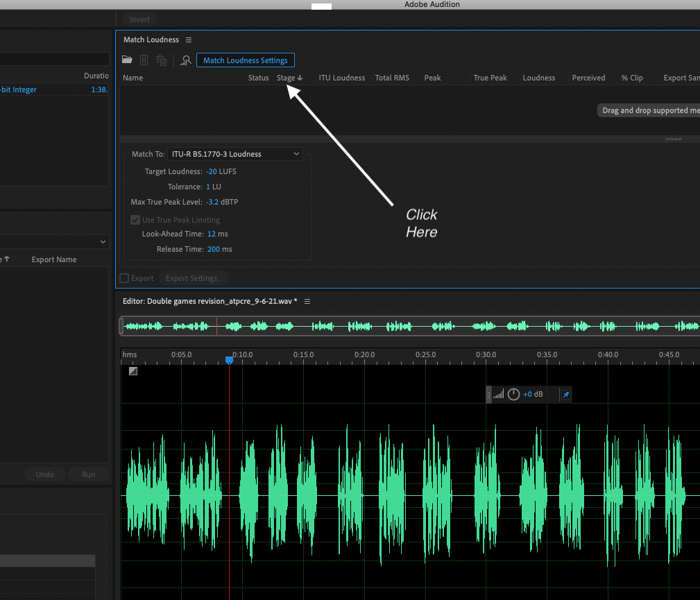Click the remove selected files trash icon
Image resolution: width=700 pixels, height=600 pixels.
click(144, 60)
